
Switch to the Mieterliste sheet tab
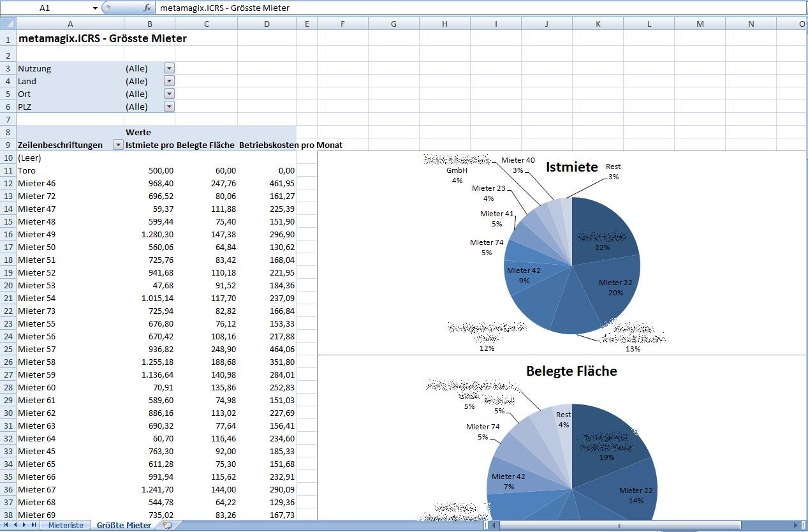click(x=66, y=525)
